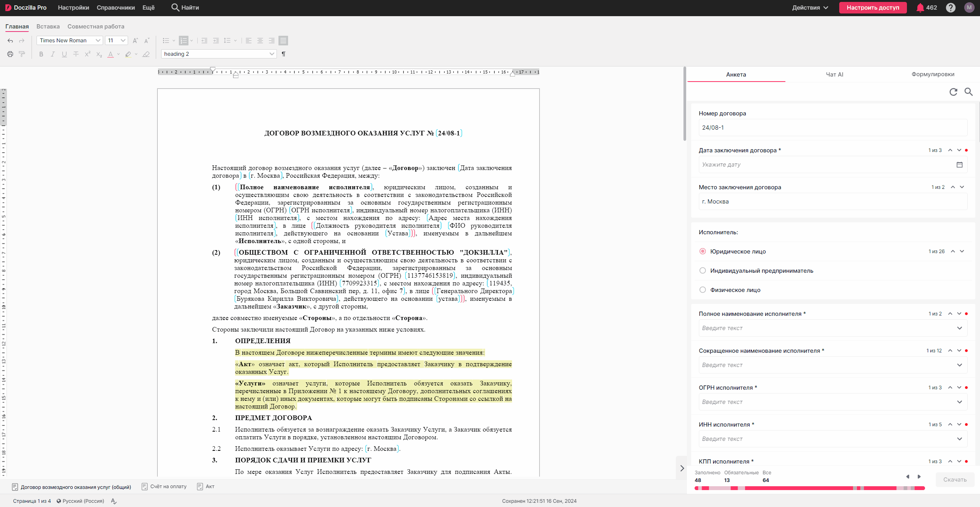Click the Настроить доступ button
Image resolution: width=980 pixels, height=507 pixels.
[x=872, y=8]
